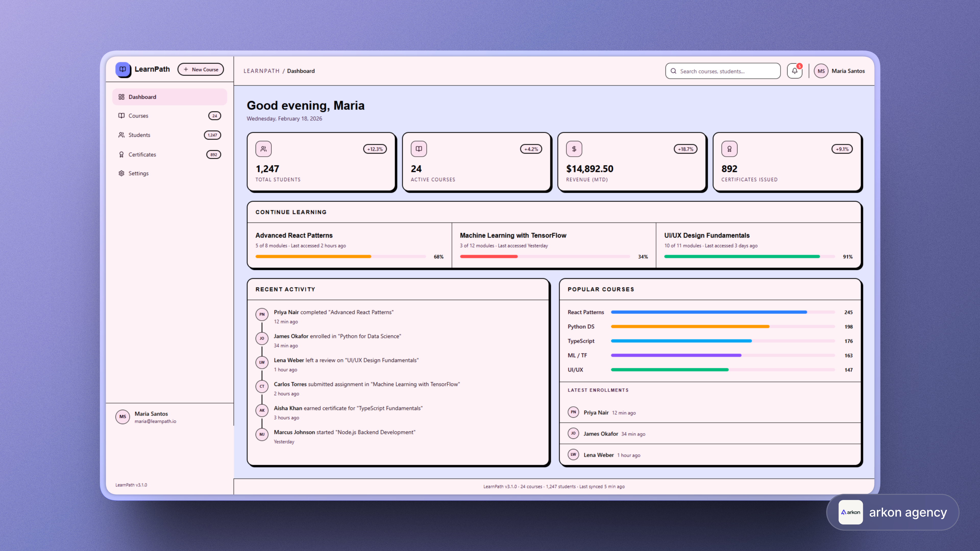The height and width of the screenshot is (551, 980).
Task: Click the MS avatar in the top bar
Action: [x=821, y=71]
